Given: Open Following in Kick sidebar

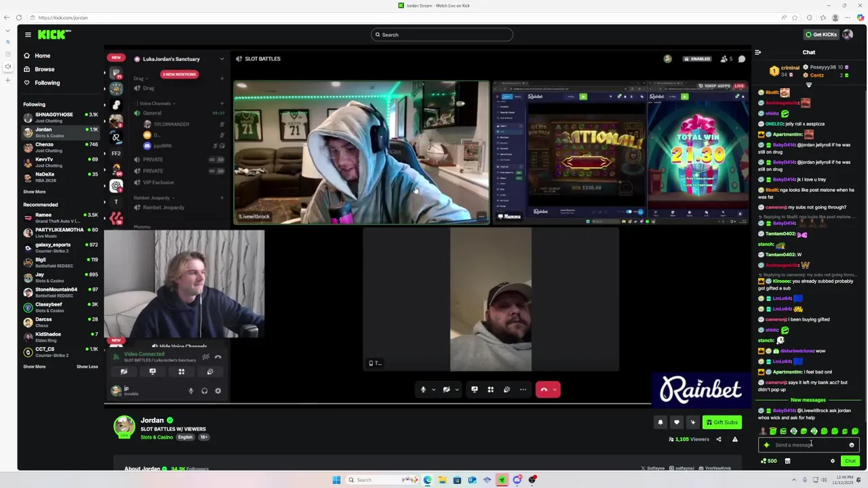Looking at the screenshot, I should pyautogui.click(x=47, y=83).
